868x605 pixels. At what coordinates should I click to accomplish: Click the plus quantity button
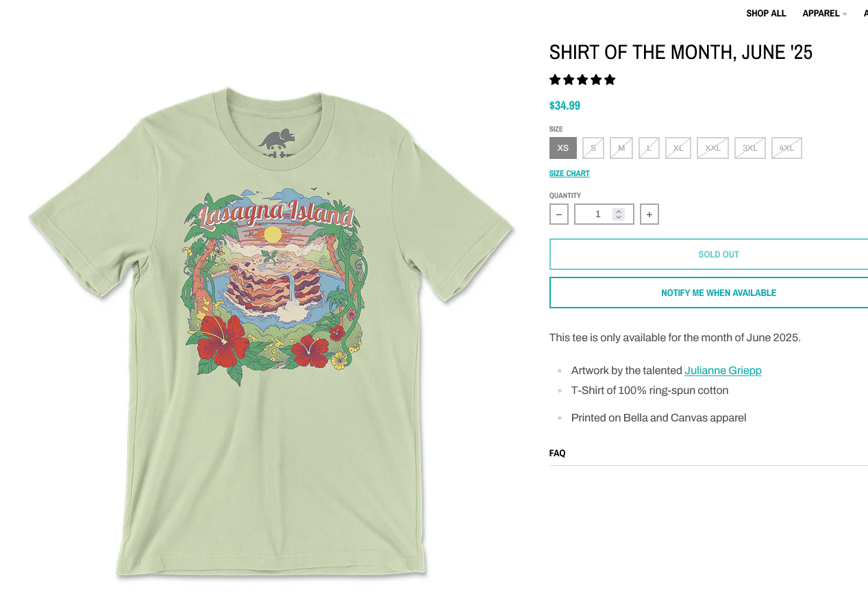pos(649,214)
